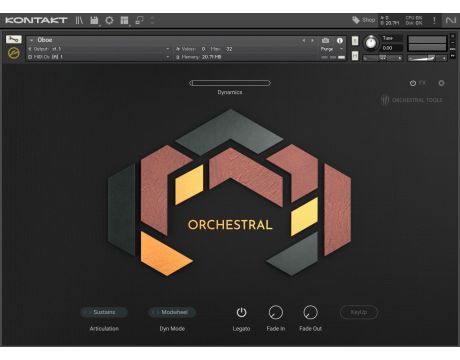Open instrument edit wrench icon

(x=14, y=39)
